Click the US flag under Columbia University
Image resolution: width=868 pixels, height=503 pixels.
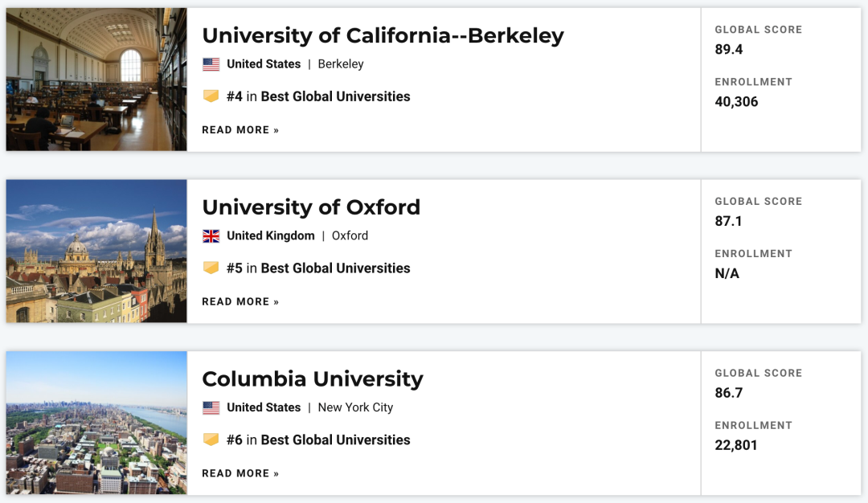(x=211, y=408)
